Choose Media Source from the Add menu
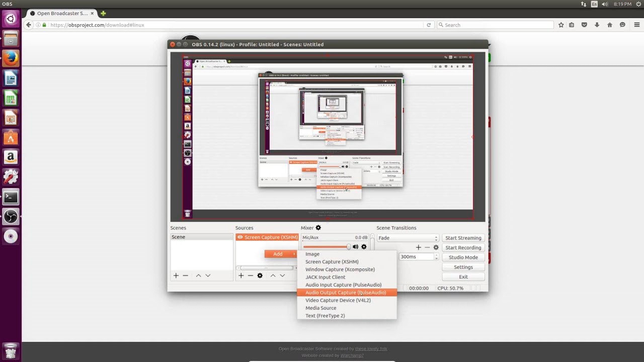The image size is (644, 362). pos(347,308)
